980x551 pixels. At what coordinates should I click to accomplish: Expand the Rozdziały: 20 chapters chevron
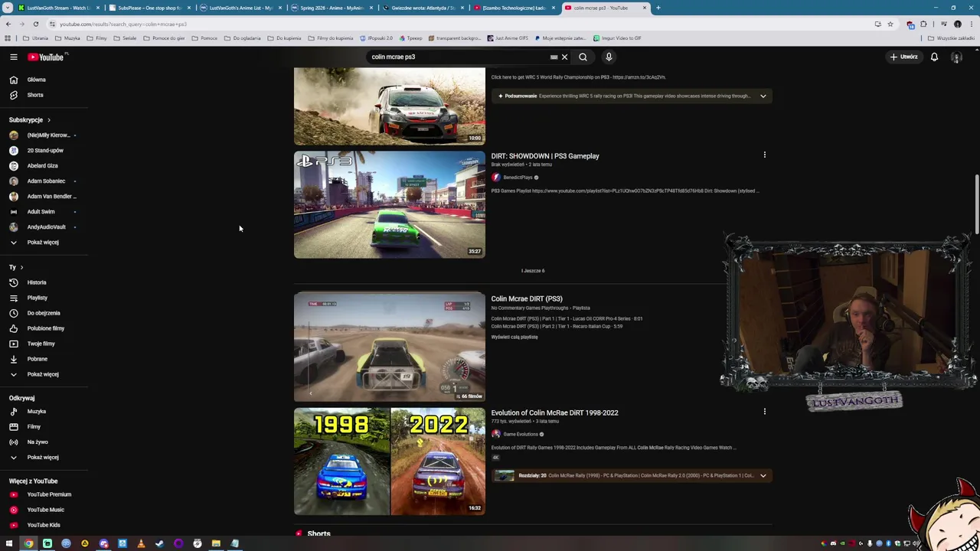tap(763, 475)
